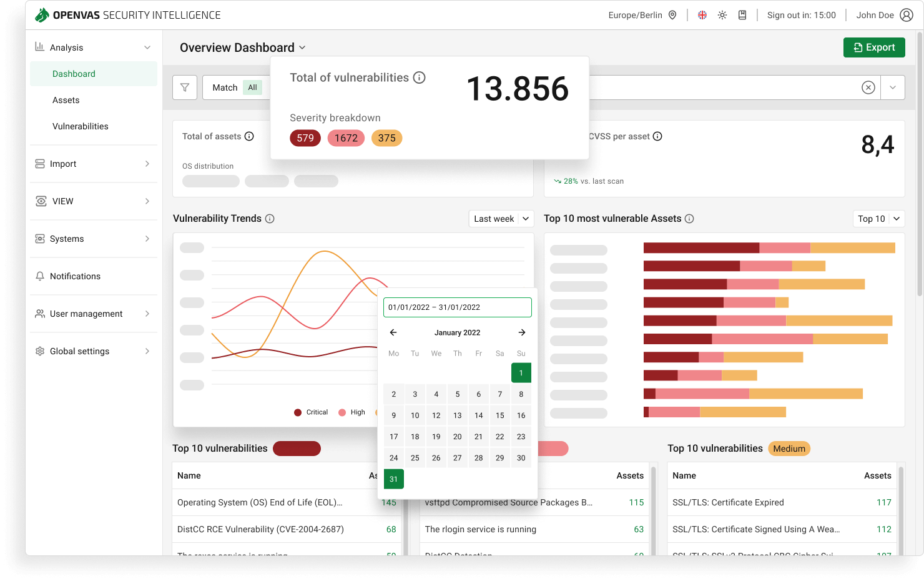Select the Critical severity badge showing 579
Screen dimensions: 924x581
(x=305, y=138)
